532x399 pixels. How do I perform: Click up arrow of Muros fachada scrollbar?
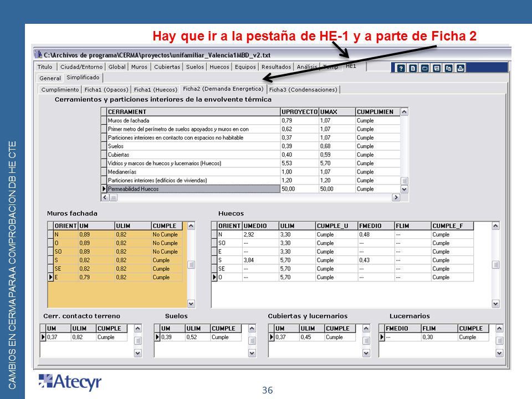tap(191, 226)
